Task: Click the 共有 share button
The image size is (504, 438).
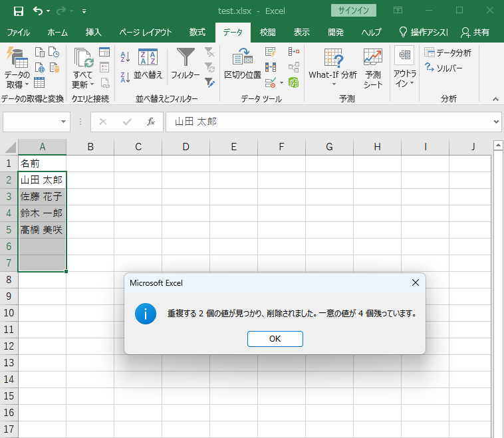Action: (475, 33)
